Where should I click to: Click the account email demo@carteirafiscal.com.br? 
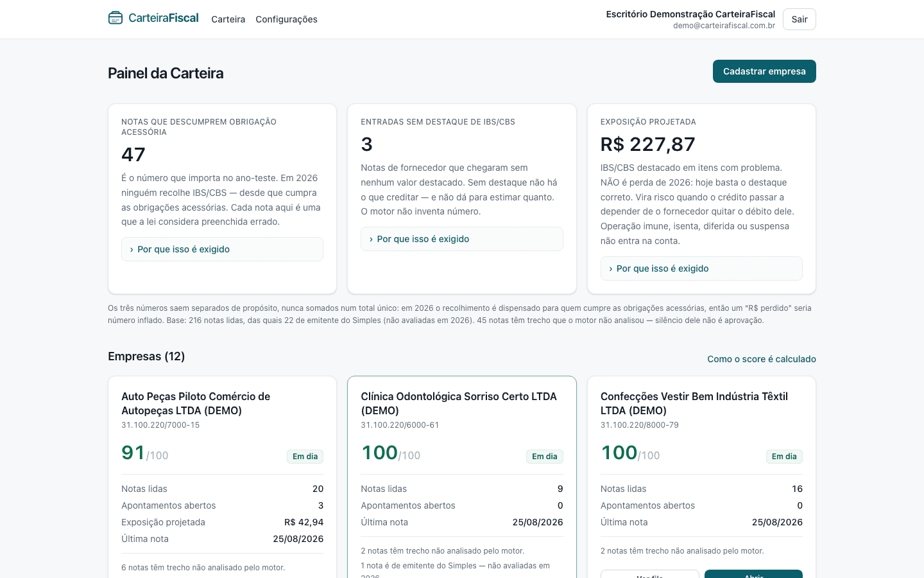[x=724, y=26]
